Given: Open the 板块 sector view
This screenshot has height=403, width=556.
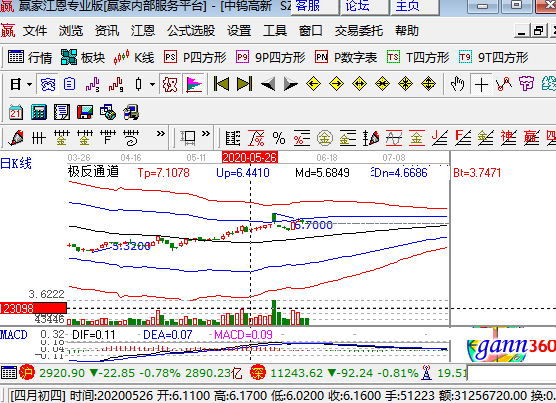Looking at the screenshot, I should (83, 57).
